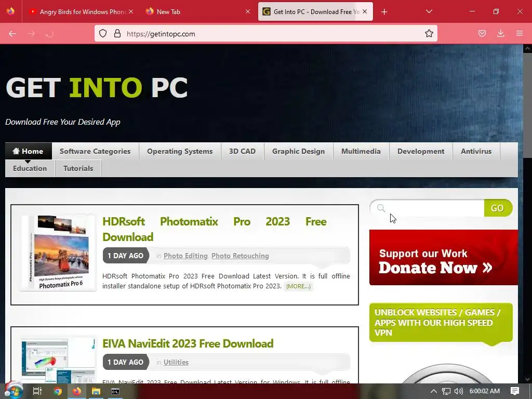Switch to Angry Birds for Windows Phone tab
The image size is (532, 399).
[x=81, y=11]
